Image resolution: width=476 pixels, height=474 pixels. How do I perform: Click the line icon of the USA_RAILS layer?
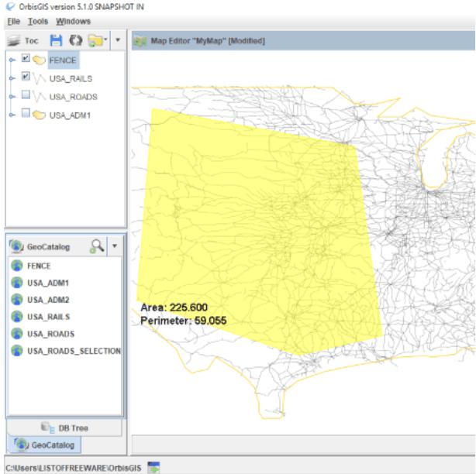[39, 78]
